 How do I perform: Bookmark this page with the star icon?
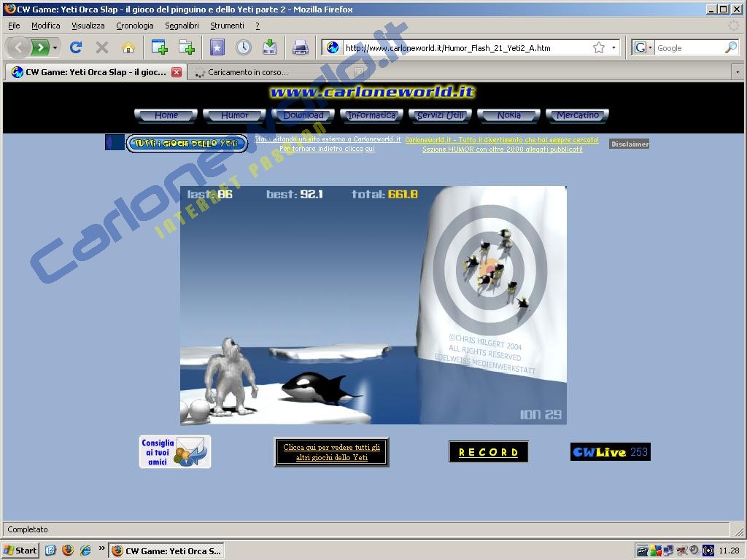[x=599, y=47]
